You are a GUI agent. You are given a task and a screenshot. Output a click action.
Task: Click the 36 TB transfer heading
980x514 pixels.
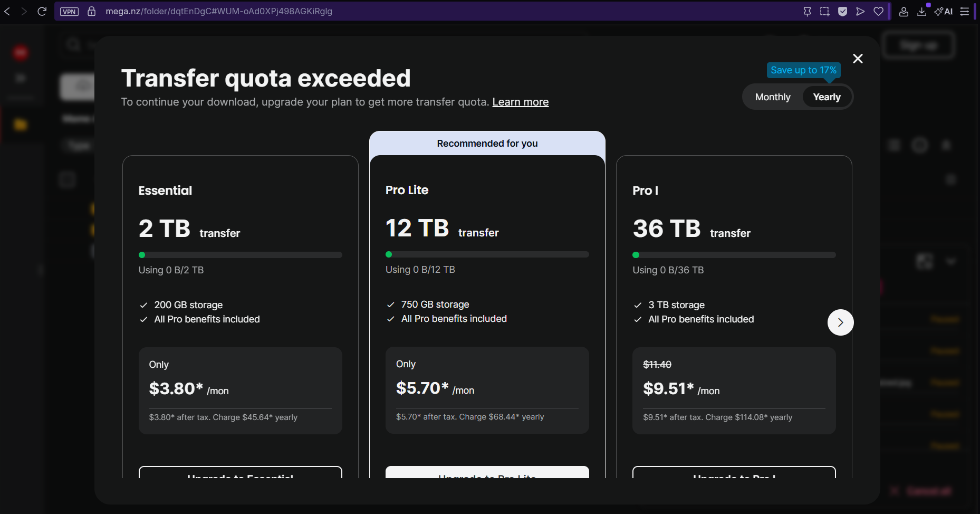tap(691, 230)
